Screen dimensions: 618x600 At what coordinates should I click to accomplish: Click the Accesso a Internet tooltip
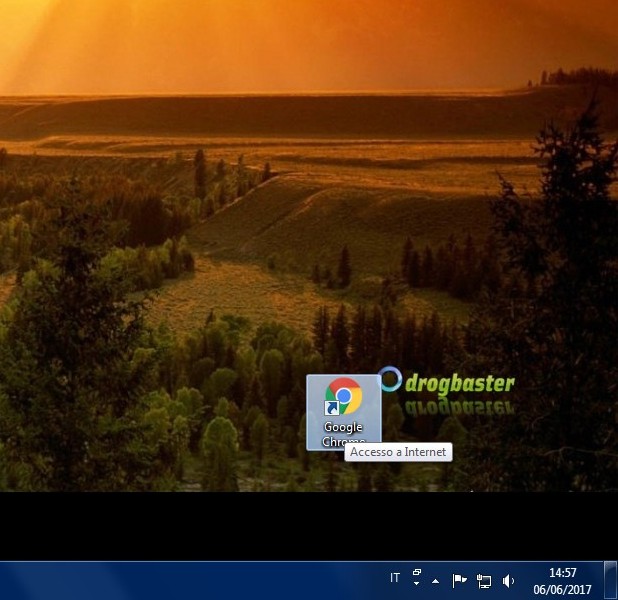click(398, 452)
